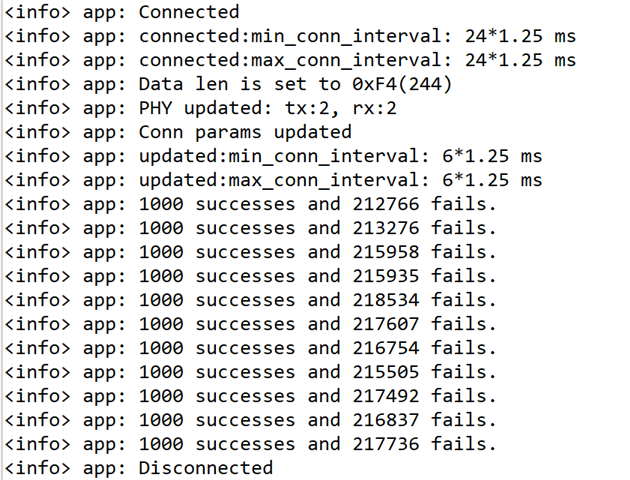Viewport: 630px width, 480px height.
Task: Select the connected min_conn_interval 24*1.25 ms line
Action: click(290, 36)
